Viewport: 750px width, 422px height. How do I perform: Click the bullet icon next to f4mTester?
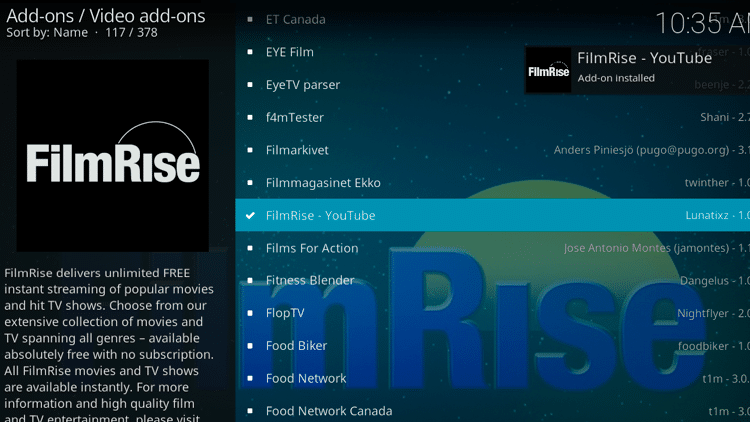(250, 117)
